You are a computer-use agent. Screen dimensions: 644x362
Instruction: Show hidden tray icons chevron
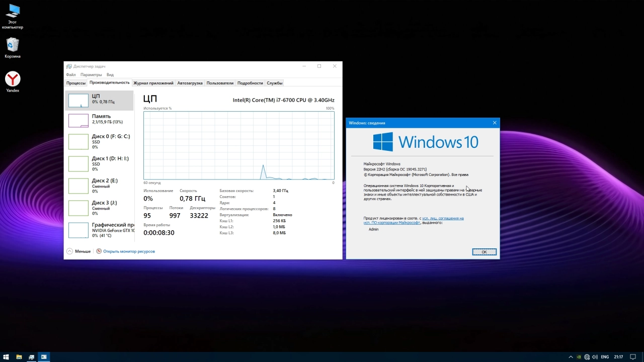571,357
